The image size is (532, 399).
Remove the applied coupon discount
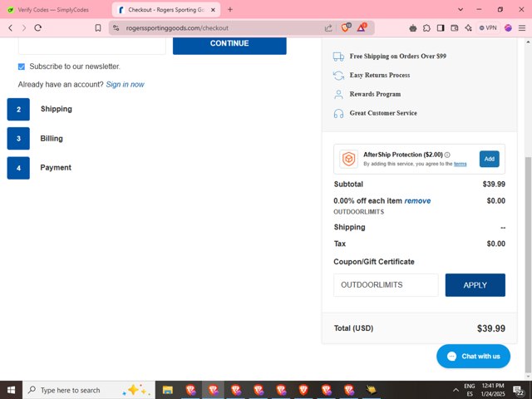(417, 201)
